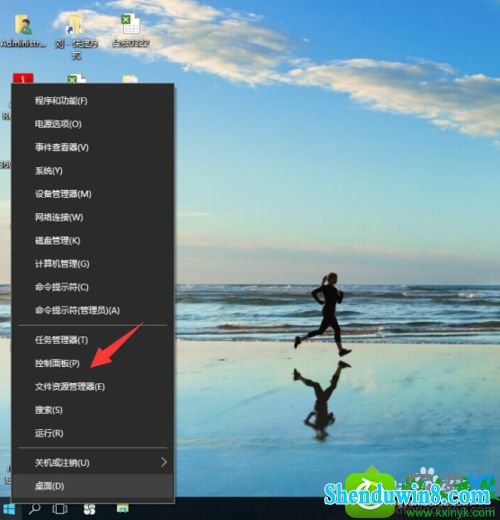This screenshot has height=520, width=500.
Task: Open 电源选项(O) in the menu
Action: coord(93,124)
